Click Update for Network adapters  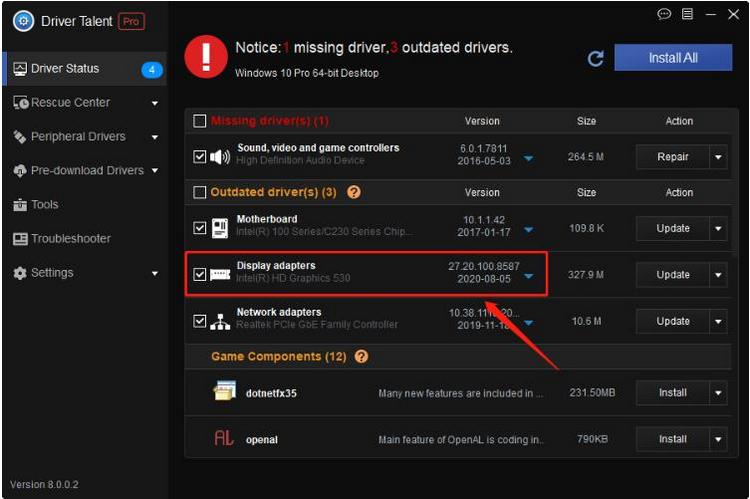tap(673, 321)
